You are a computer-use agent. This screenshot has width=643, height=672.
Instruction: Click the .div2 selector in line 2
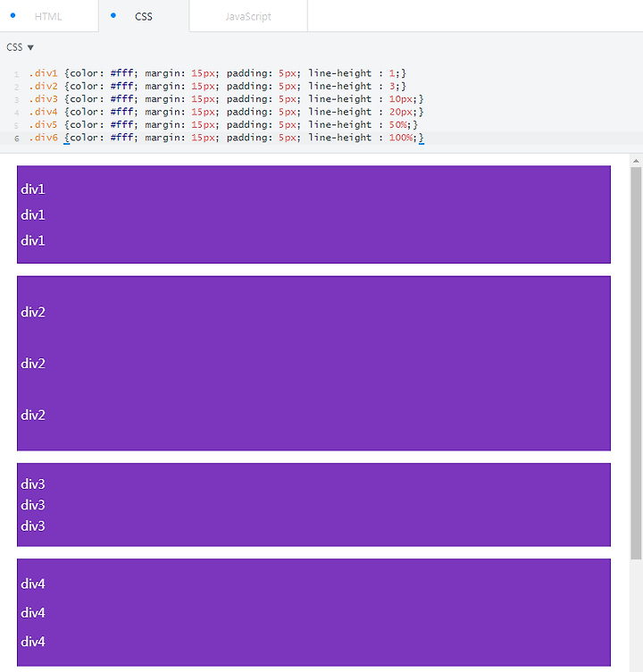coord(43,86)
